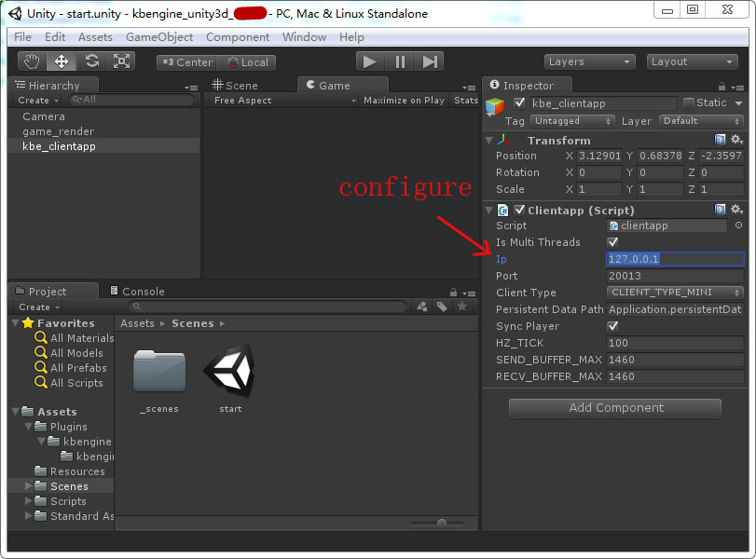
Task: Click Search by Label tag icon
Action: point(442,307)
